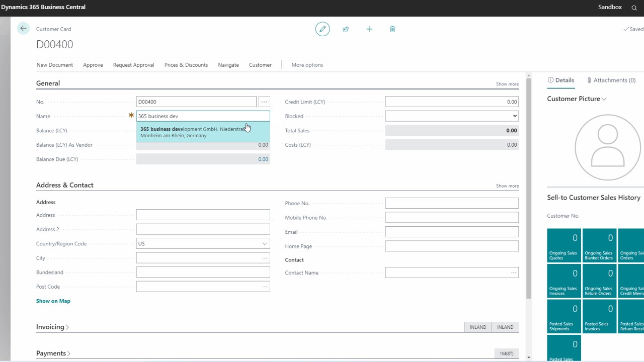Open the Navigate menu
The width and height of the screenshot is (644, 362).
[228, 65]
